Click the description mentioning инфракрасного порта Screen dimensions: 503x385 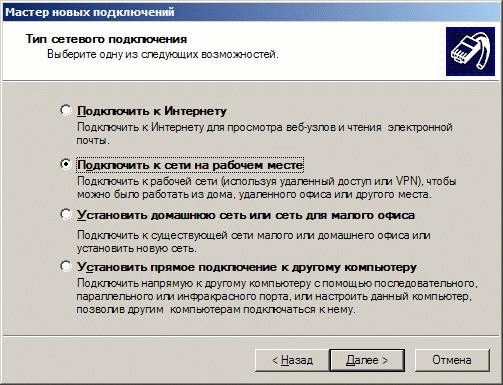pyautogui.click(x=277, y=296)
